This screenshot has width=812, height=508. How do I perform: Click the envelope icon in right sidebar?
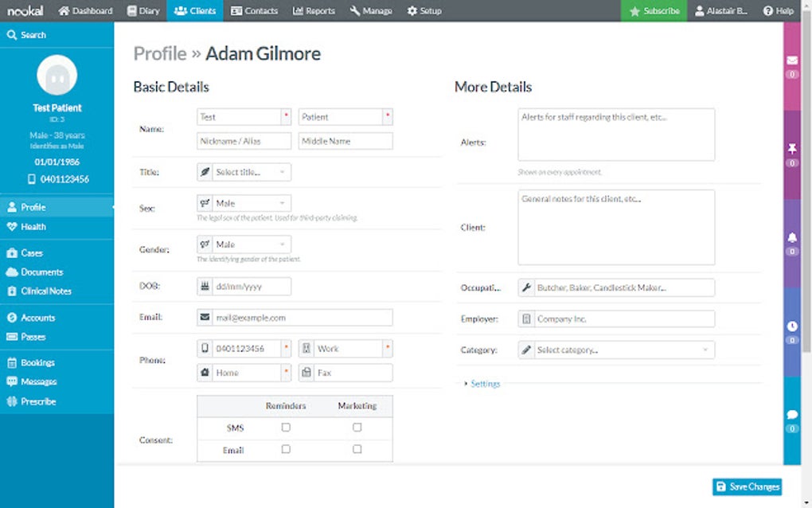pyautogui.click(x=792, y=61)
